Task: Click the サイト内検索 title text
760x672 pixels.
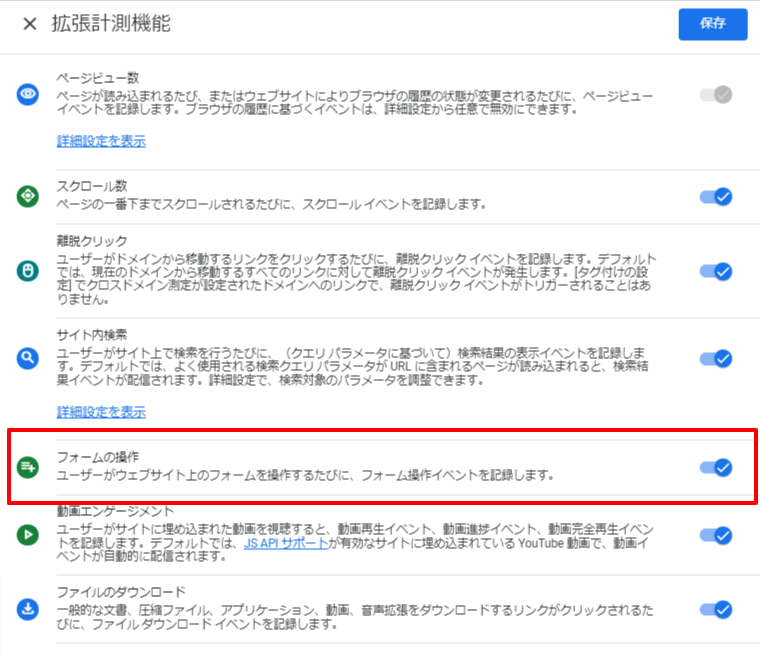Action: click(92, 335)
